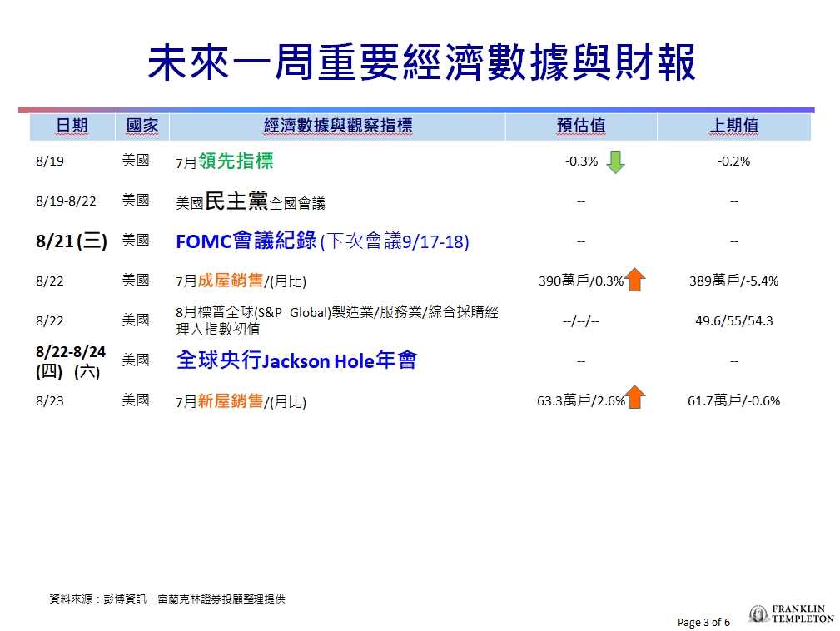This screenshot has width=840, height=631.
Task: Select the bold date 8/21(三)
Action: [72, 241]
